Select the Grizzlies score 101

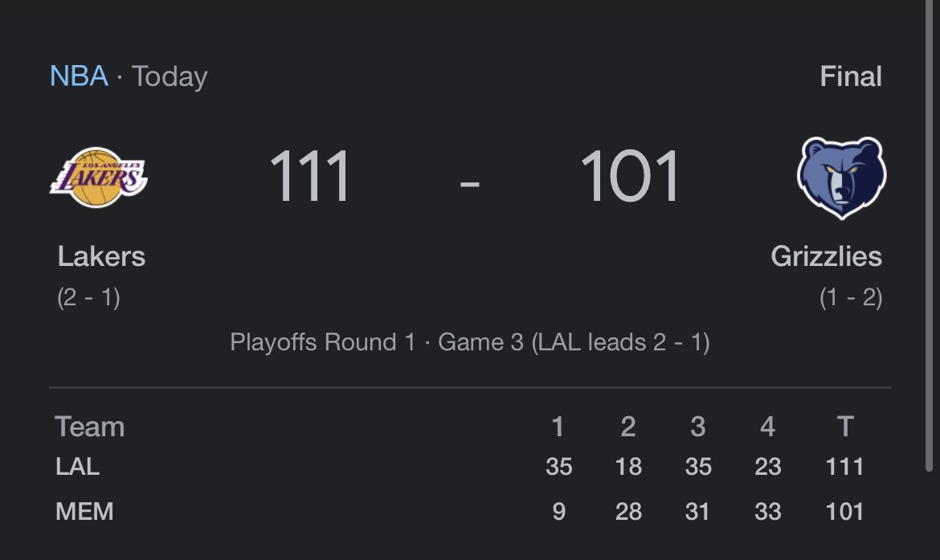coord(629,177)
